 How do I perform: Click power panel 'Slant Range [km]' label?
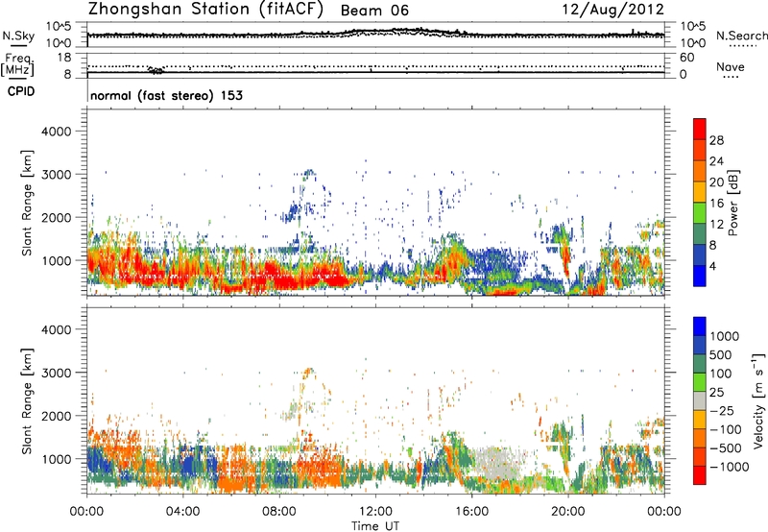(x=27, y=203)
